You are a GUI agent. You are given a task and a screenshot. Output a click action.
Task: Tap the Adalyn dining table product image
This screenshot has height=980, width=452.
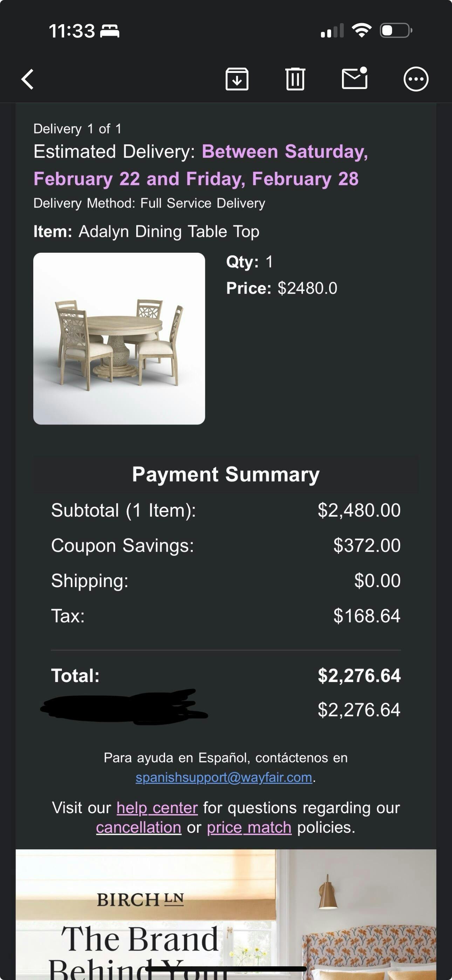(x=119, y=338)
